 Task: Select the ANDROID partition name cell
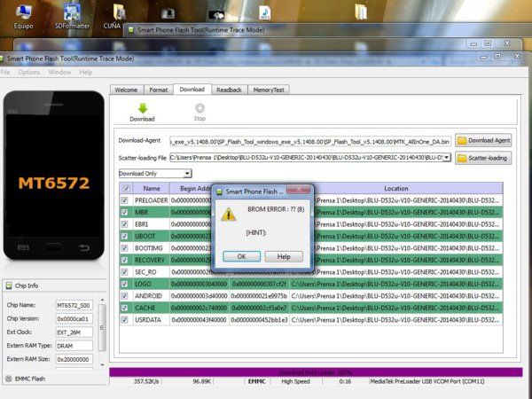point(152,296)
